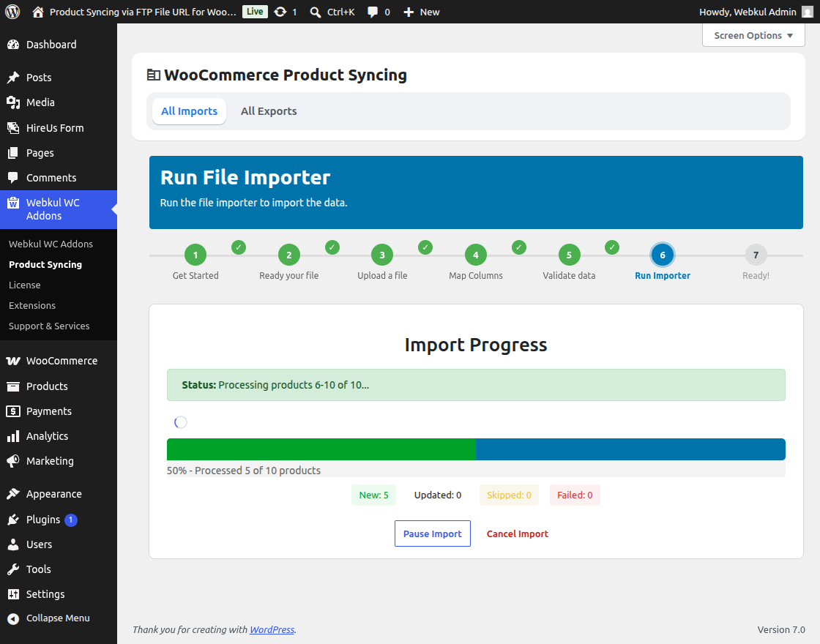Click the Webkul WC Addons bag icon
The height and width of the screenshot is (644, 820).
click(13, 203)
